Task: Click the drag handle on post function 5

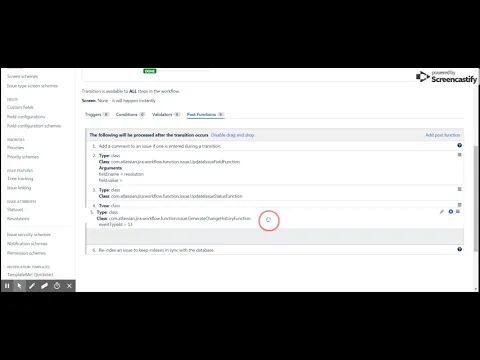Action: coord(458,211)
